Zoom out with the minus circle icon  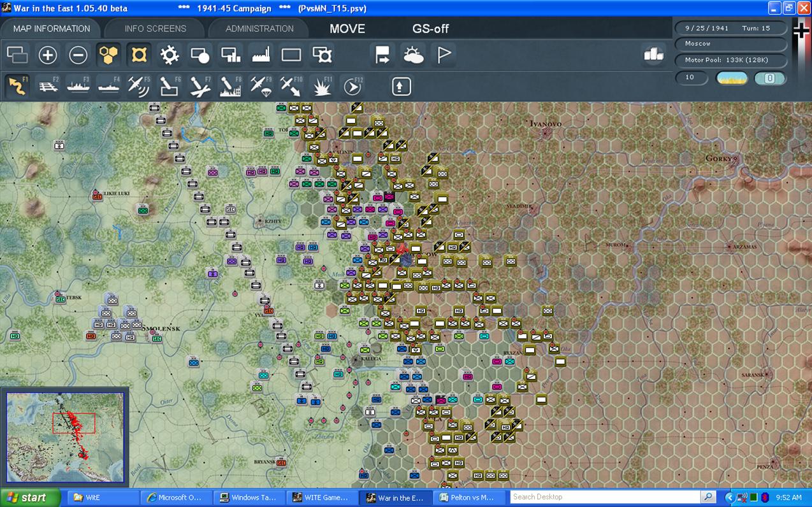pos(78,55)
